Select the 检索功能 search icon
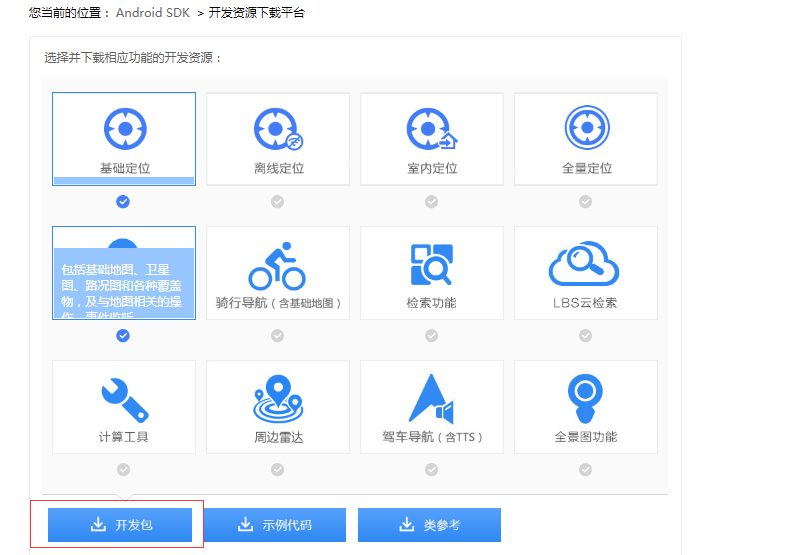 coord(431,265)
